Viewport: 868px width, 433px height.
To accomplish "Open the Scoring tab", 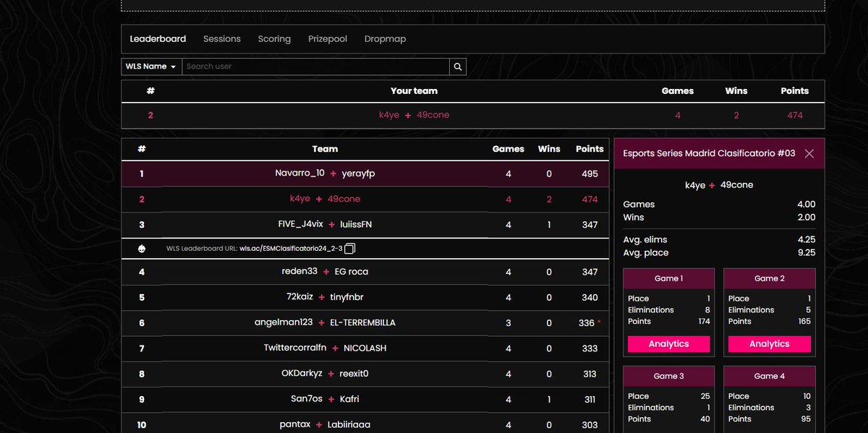I will click(274, 39).
